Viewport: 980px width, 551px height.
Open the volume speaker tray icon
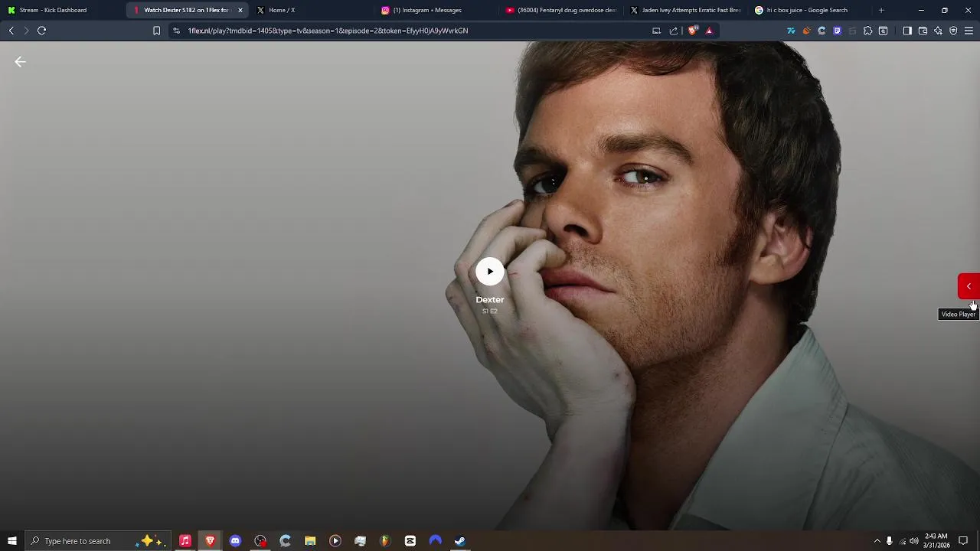click(914, 541)
